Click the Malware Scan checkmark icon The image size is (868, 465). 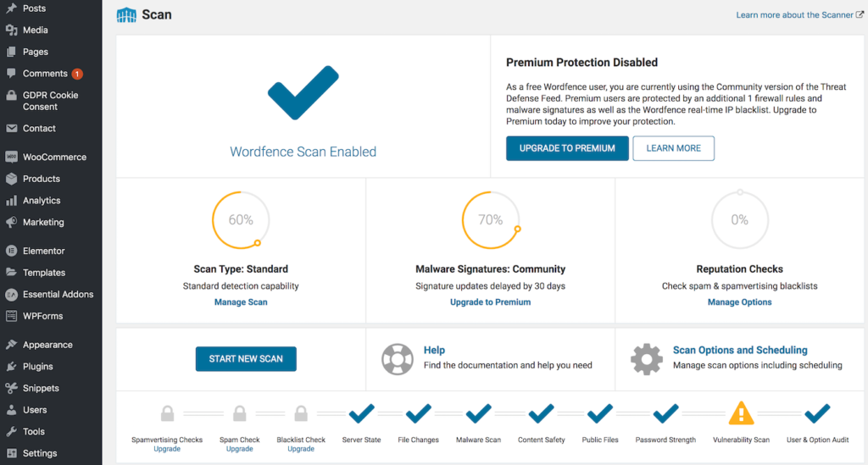click(478, 413)
